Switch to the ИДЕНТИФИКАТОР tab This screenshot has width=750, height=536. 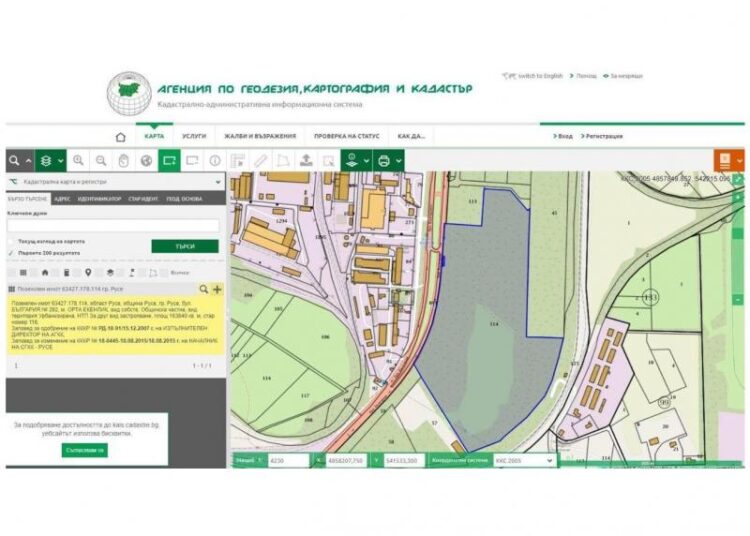(x=99, y=198)
